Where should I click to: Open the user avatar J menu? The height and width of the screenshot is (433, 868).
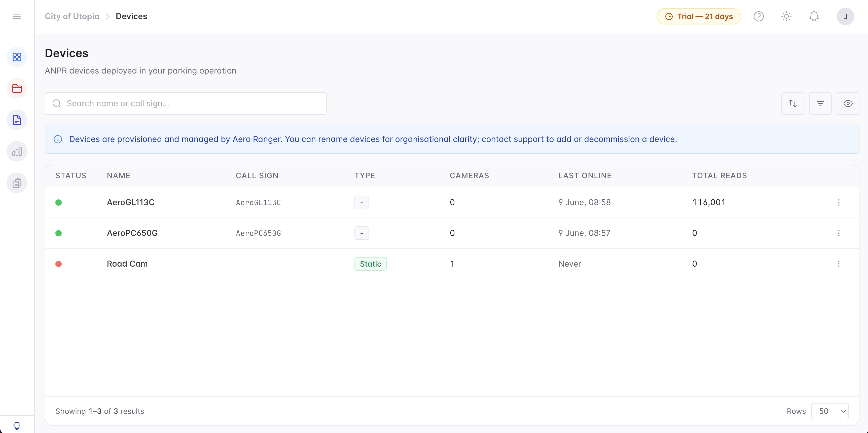[x=845, y=17]
